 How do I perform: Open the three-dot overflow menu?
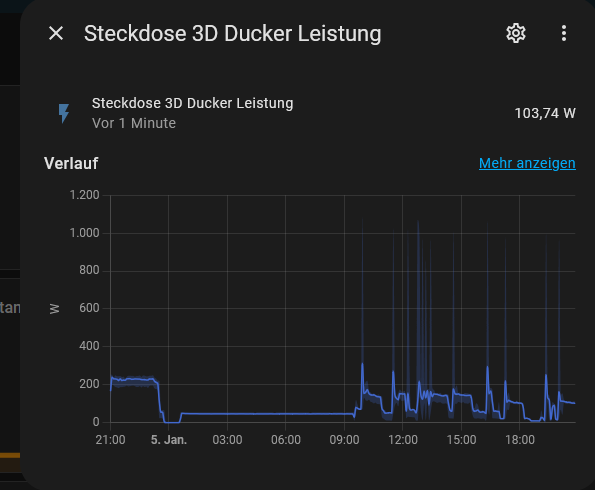coord(564,33)
